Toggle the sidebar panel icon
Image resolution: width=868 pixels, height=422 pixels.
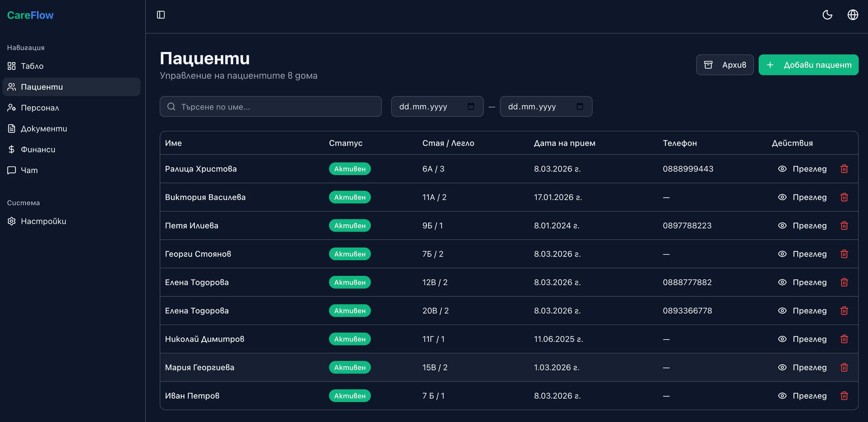(160, 15)
